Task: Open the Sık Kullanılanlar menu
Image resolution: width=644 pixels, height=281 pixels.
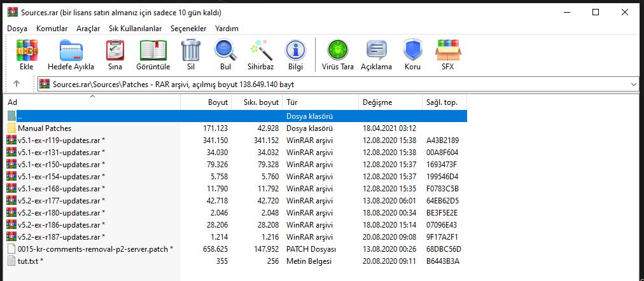Action: pos(135,29)
